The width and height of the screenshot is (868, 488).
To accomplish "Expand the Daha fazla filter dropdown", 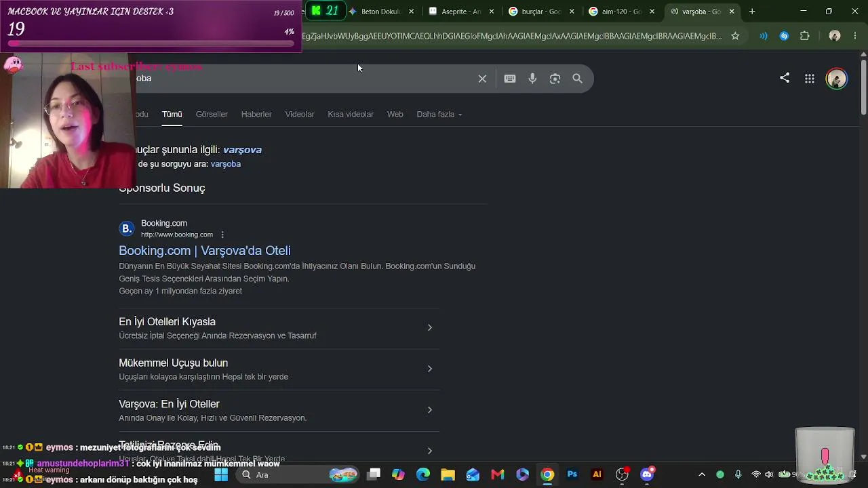I will [439, 115].
